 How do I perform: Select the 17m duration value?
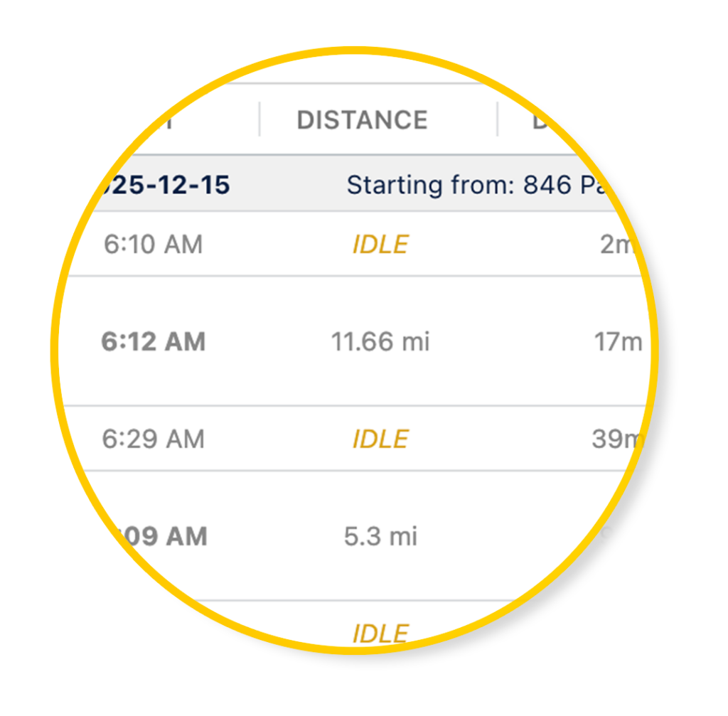(x=617, y=342)
